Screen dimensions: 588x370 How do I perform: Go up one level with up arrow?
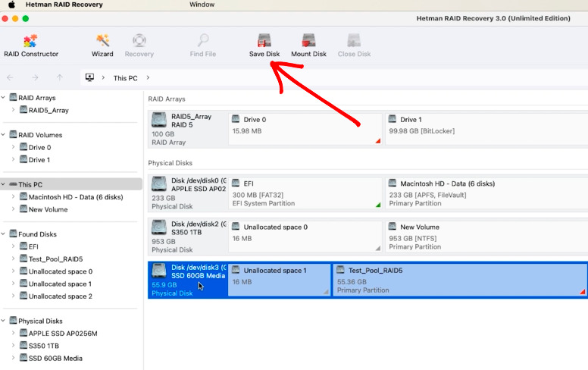[60, 77]
